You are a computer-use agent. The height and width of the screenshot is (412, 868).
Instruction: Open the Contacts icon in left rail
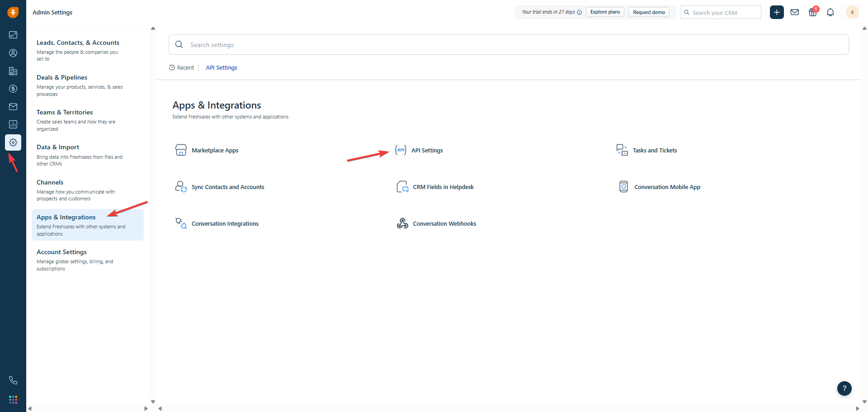13,53
